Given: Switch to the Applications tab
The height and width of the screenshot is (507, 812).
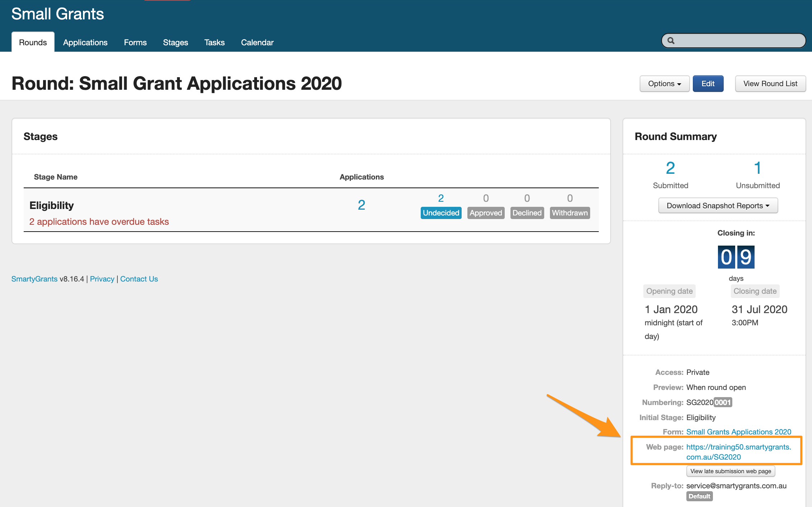Looking at the screenshot, I should tap(85, 42).
